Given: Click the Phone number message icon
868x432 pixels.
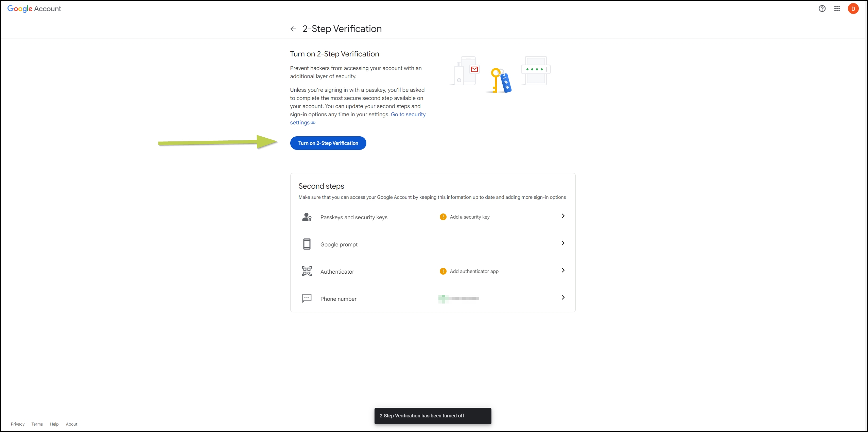Looking at the screenshot, I should [x=307, y=298].
